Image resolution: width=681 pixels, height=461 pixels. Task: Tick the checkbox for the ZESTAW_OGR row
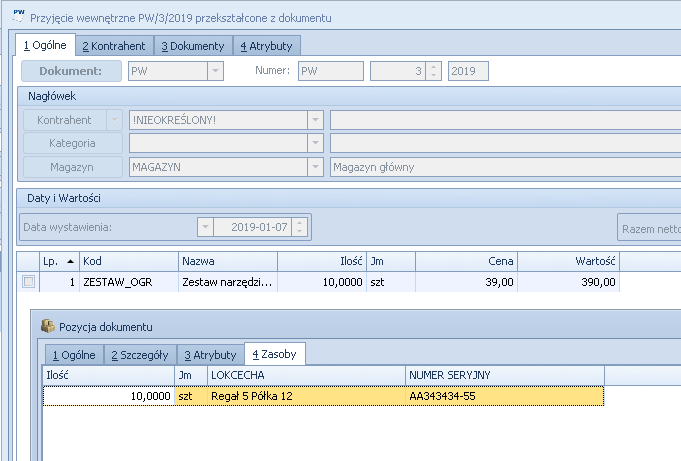(28, 283)
